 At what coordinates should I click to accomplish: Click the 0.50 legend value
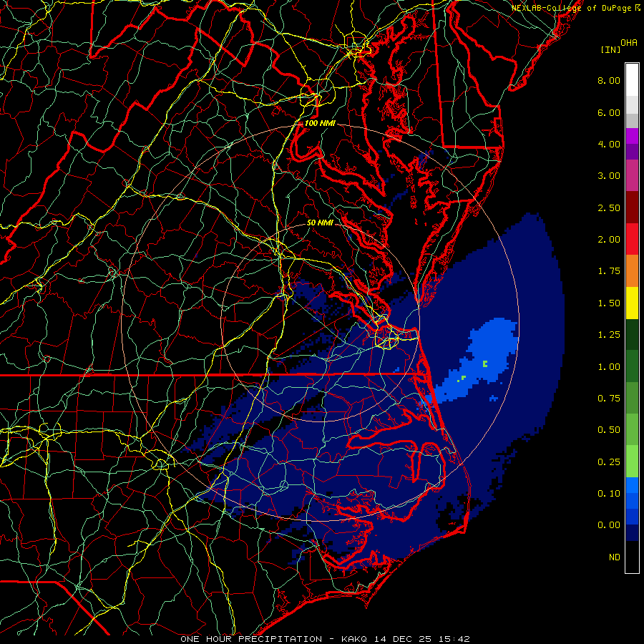(x=609, y=430)
